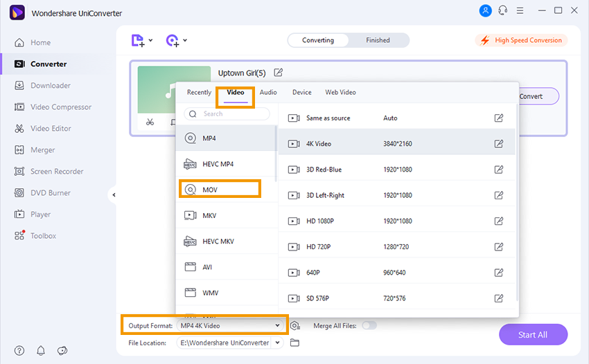
Task: Show the Converting list tab
Action: pos(318,40)
